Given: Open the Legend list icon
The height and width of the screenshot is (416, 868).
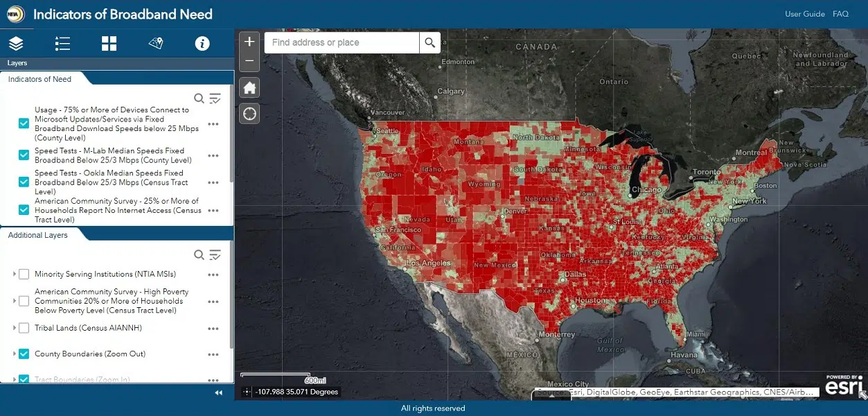Looking at the screenshot, I should pos(62,43).
